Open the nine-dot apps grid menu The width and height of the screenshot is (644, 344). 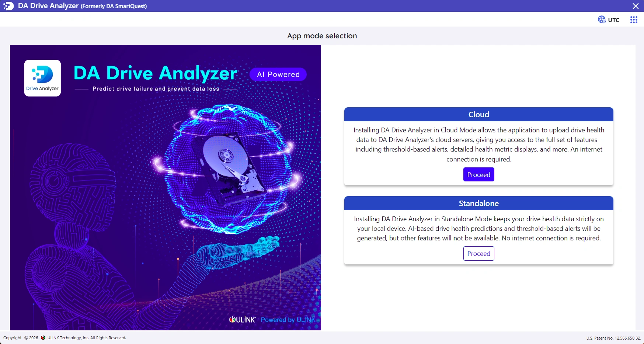click(x=634, y=20)
